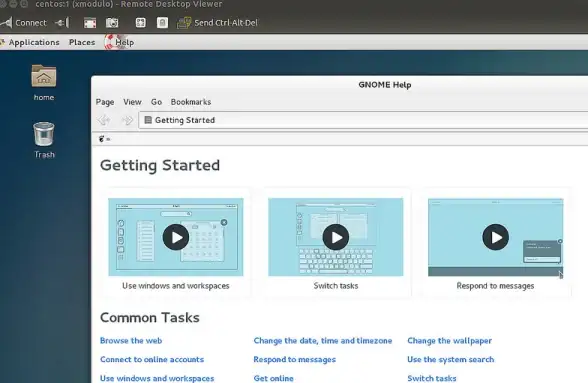The width and height of the screenshot is (588, 383).
Task: Click the Disconnect plug icon
Action: [62, 23]
